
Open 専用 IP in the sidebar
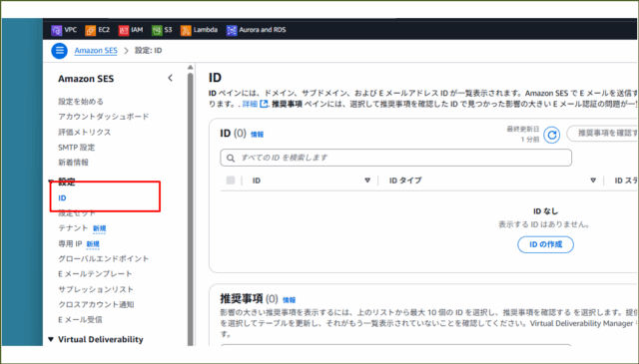point(70,244)
